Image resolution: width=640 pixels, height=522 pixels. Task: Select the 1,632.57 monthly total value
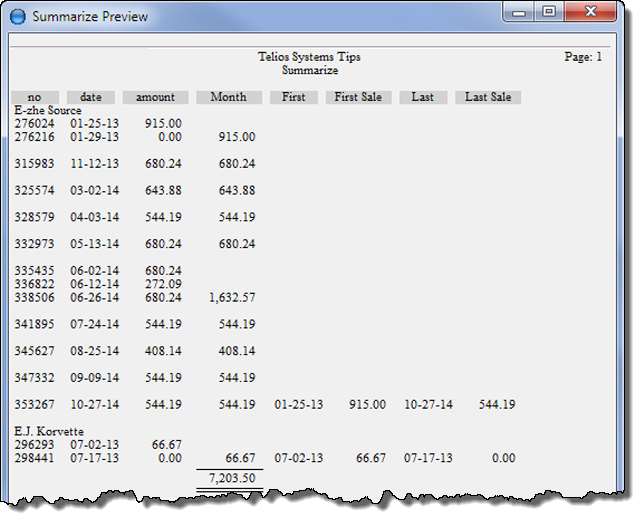pyautogui.click(x=232, y=297)
